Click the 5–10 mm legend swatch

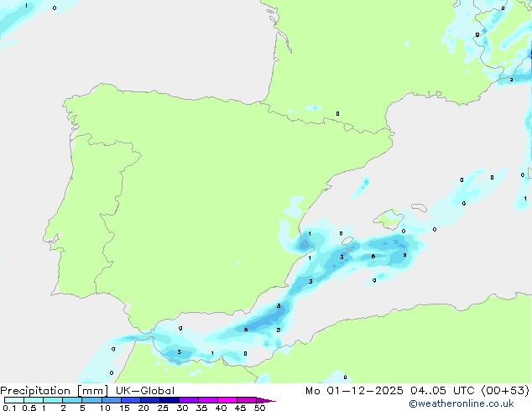point(91,400)
